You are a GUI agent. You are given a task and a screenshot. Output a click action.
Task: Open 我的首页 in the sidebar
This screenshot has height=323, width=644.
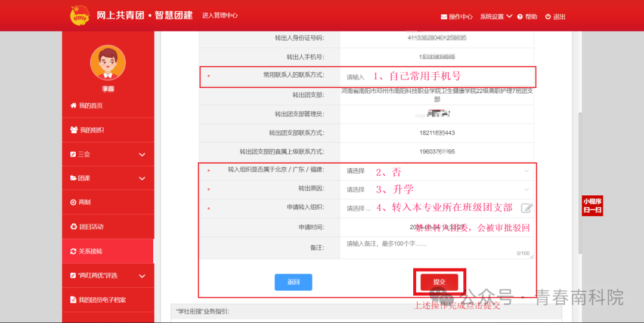(91, 106)
